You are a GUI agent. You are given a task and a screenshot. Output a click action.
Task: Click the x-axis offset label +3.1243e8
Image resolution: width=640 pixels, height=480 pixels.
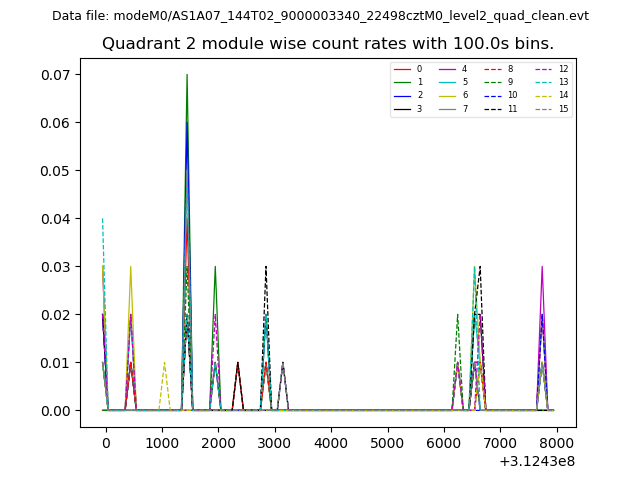(x=535, y=461)
